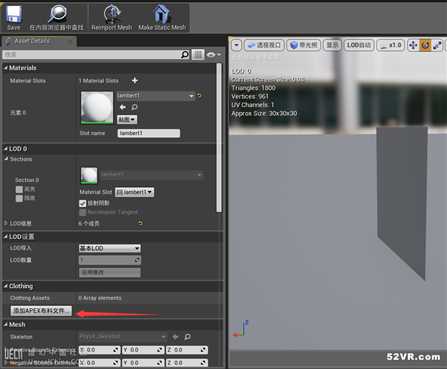Click the element 0 material sphere thumbnail
The height and width of the screenshot is (369, 447).
97,107
